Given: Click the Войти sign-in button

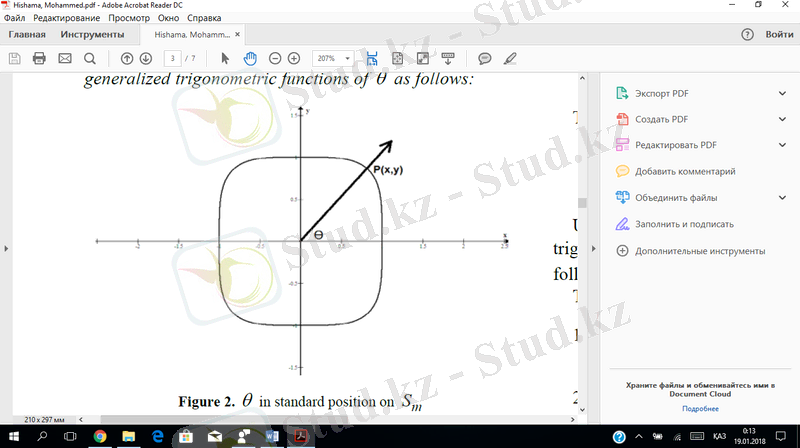Looking at the screenshot, I should [779, 34].
